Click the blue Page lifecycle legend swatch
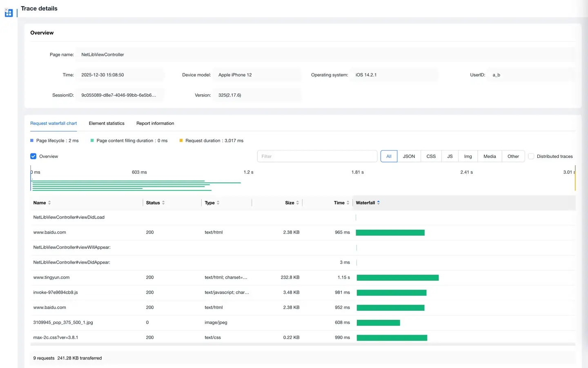 tap(32, 141)
